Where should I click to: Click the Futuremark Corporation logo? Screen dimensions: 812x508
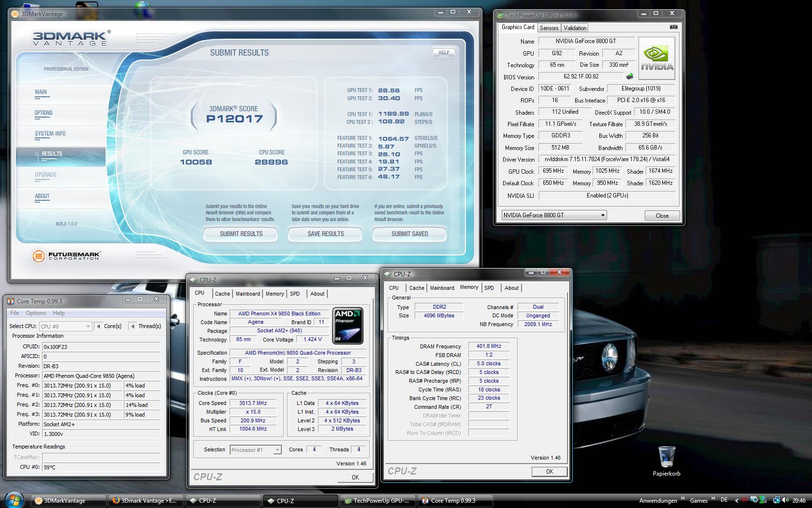(x=66, y=256)
